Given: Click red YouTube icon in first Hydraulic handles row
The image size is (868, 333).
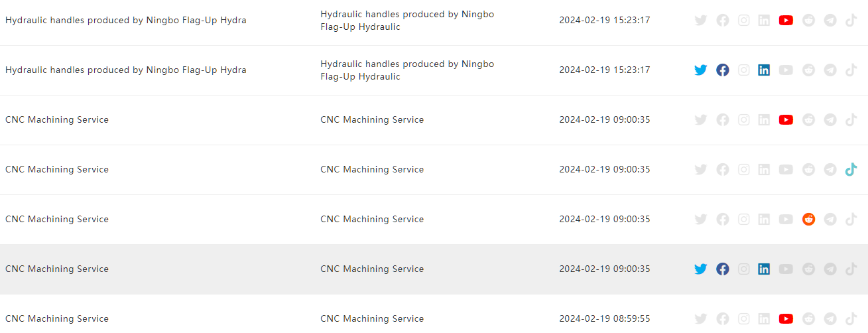Looking at the screenshot, I should click(x=786, y=21).
